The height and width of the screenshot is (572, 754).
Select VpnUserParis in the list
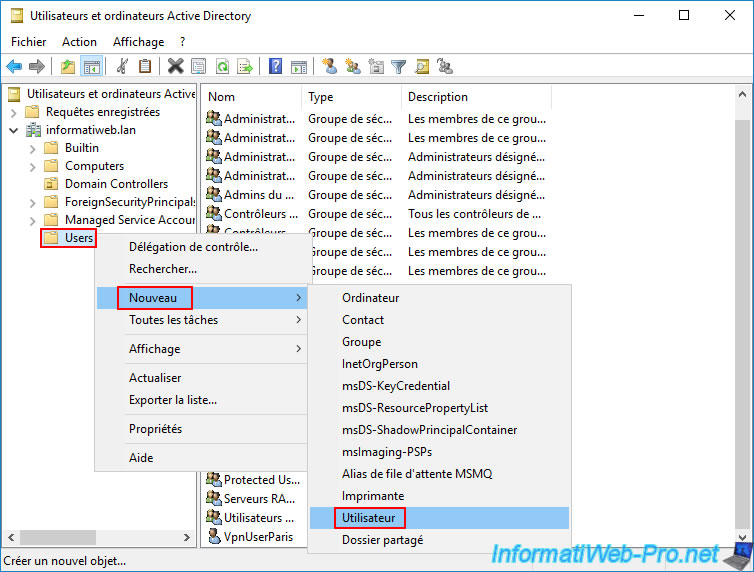pos(258,536)
